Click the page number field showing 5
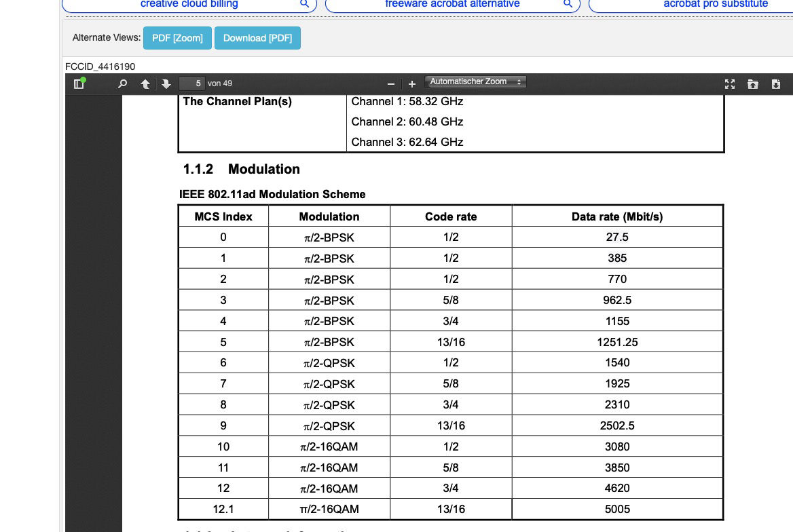 pos(191,83)
